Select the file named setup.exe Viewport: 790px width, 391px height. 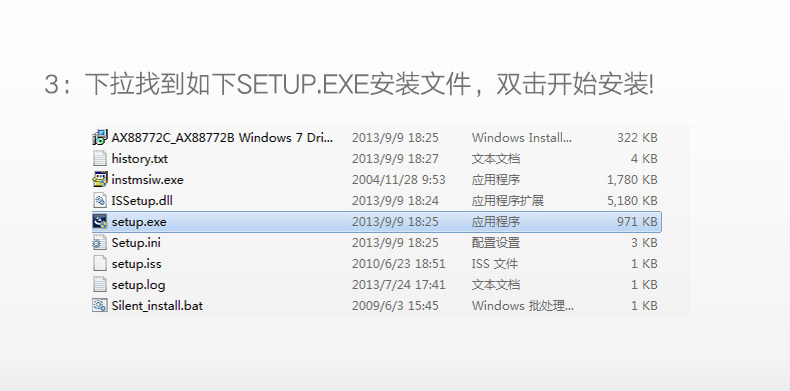point(139,222)
